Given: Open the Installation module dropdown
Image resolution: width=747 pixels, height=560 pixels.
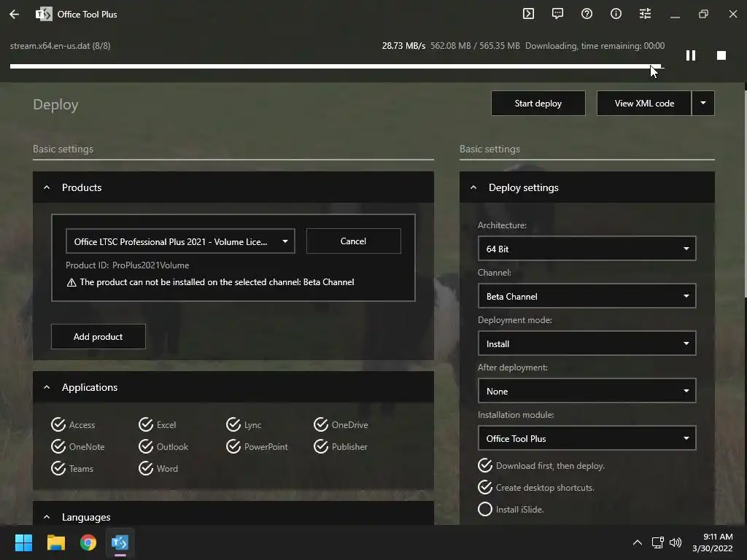Looking at the screenshot, I should click(587, 438).
